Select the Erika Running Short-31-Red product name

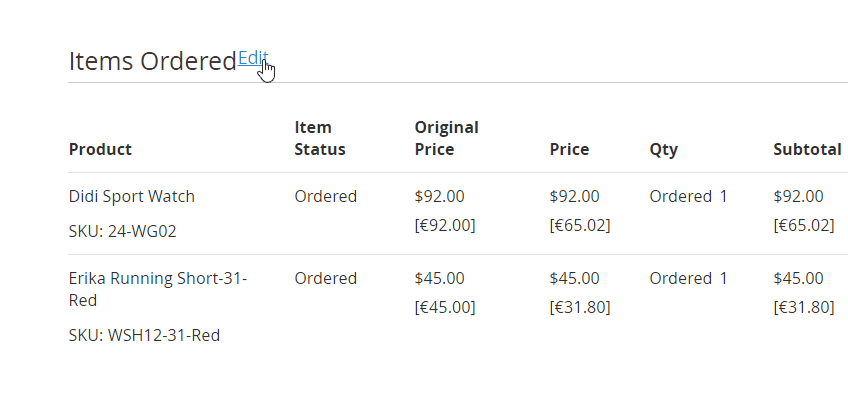[x=157, y=289]
